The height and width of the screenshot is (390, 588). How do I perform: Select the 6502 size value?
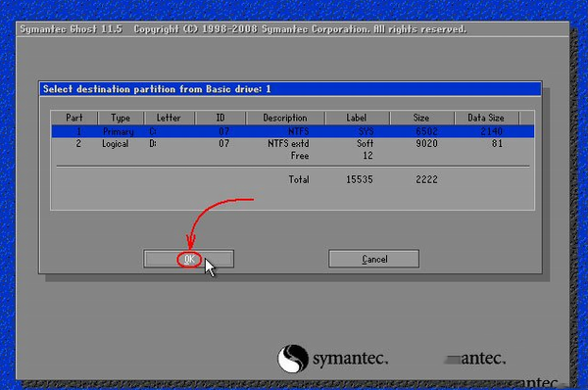coord(426,131)
